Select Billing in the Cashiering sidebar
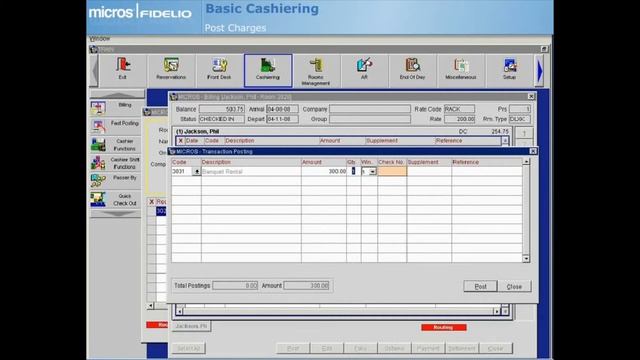 [116, 108]
